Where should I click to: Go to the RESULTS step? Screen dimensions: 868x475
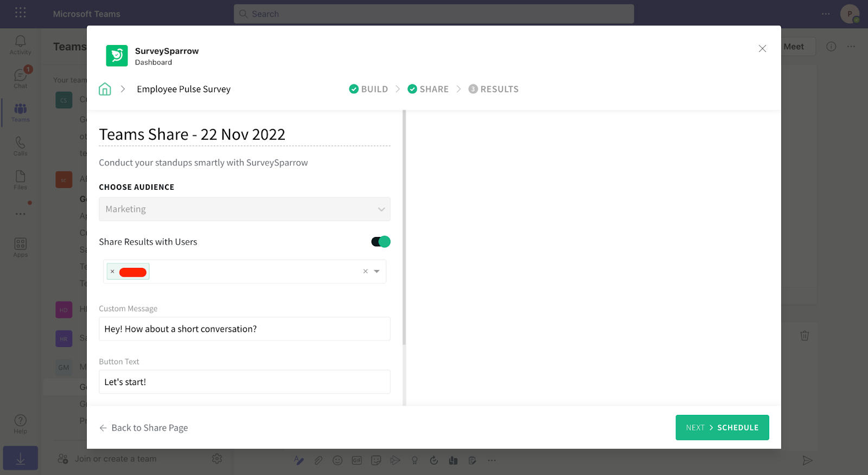tap(494, 89)
